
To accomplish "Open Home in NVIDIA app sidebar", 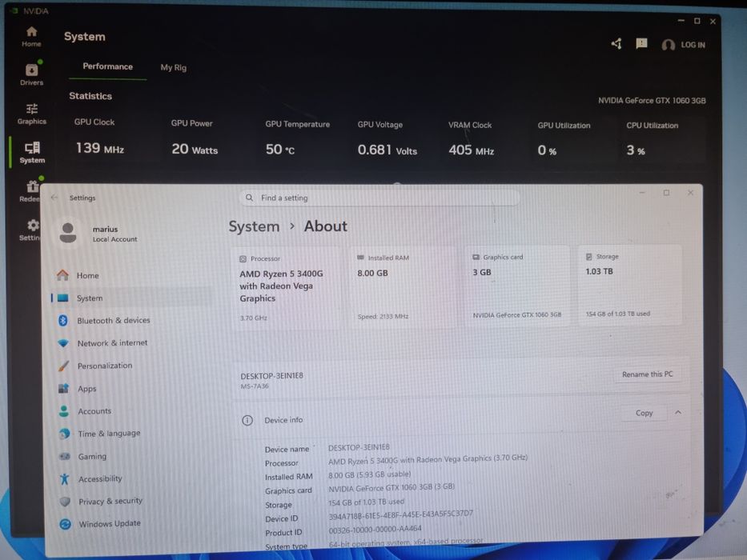I will [x=31, y=37].
